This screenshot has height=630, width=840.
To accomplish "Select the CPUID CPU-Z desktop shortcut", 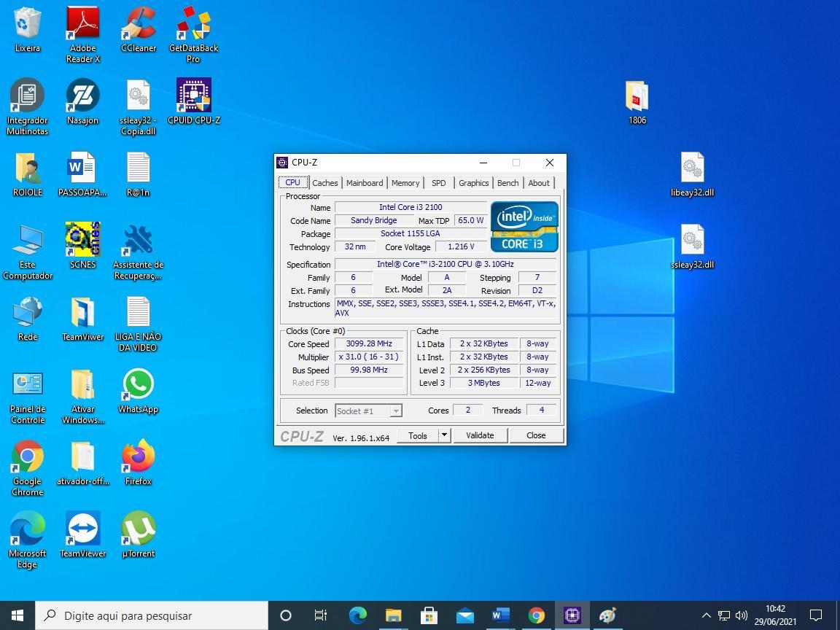I will pyautogui.click(x=193, y=101).
